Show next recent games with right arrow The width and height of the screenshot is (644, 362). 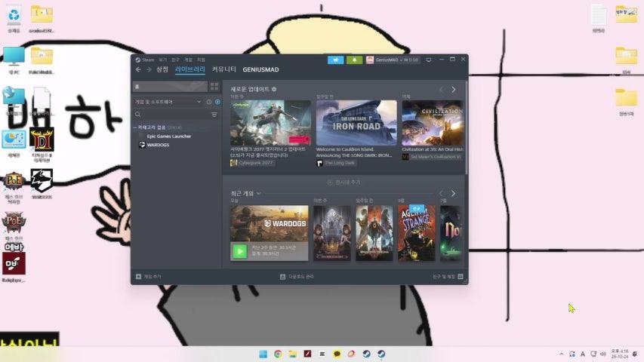[x=454, y=193]
